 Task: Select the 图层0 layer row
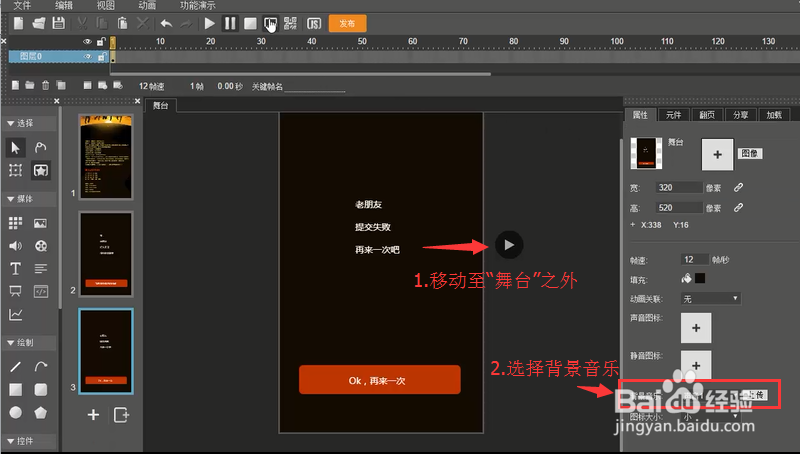point(59,56)
